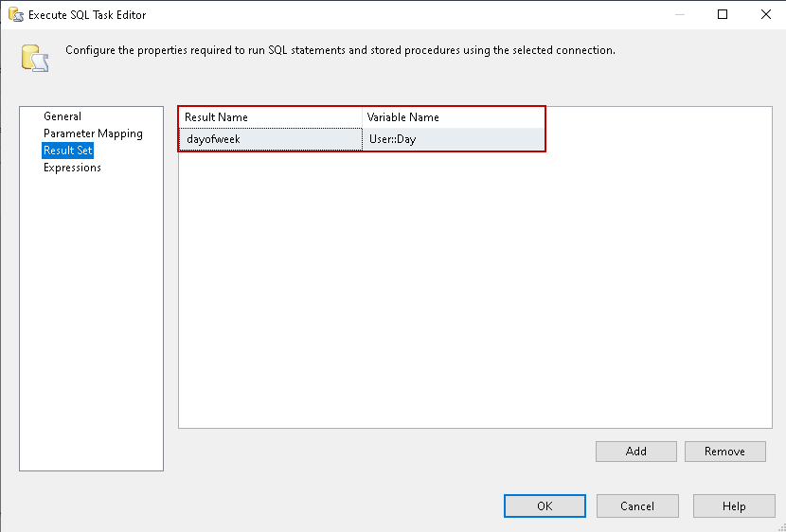
Task: Cancel the SQL Task Editor dialog
Action: [x=637, y=506]
